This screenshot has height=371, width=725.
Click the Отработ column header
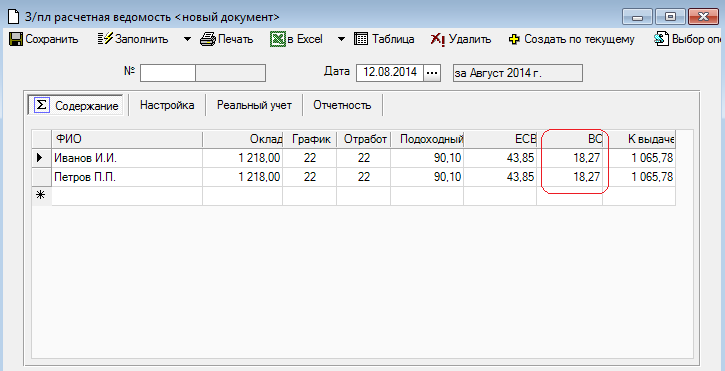pos(363,139)
